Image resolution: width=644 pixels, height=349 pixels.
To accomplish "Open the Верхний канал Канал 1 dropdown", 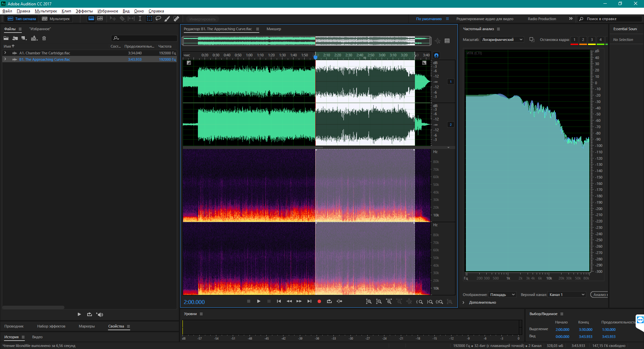I will tap(567, 295).
